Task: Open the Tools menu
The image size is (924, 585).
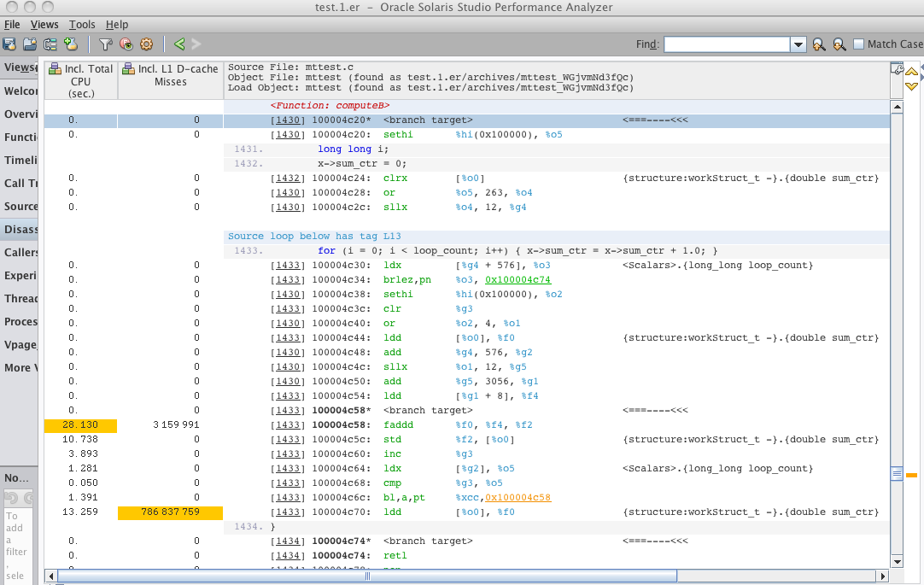Action: pyautogui.click(x=82, y=25)
